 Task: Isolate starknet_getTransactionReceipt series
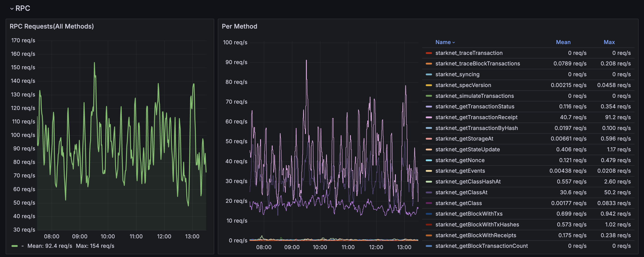[x=476, y=117]
